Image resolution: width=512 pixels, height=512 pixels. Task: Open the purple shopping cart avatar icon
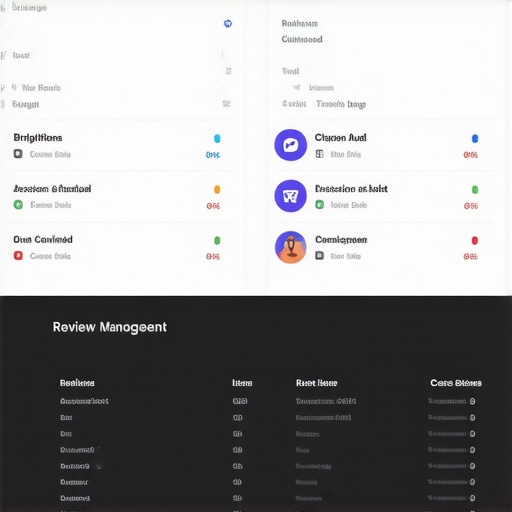click(291, 196)
